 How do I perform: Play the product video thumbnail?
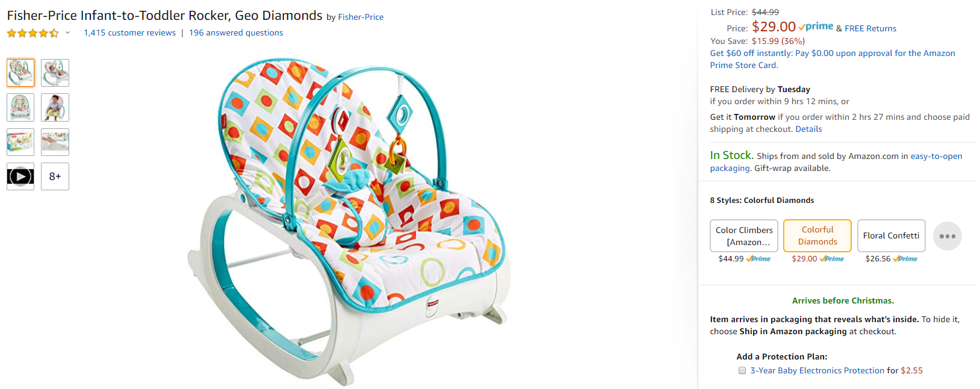coord(20,176)
